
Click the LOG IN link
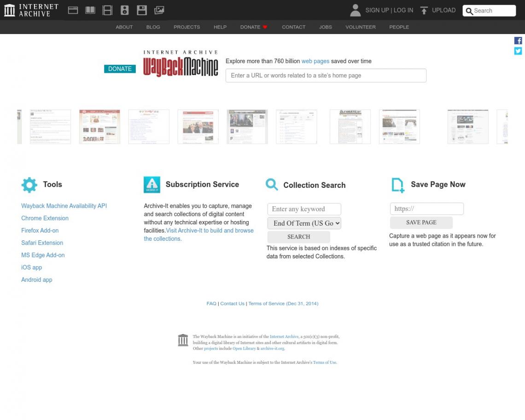(403, 11)
